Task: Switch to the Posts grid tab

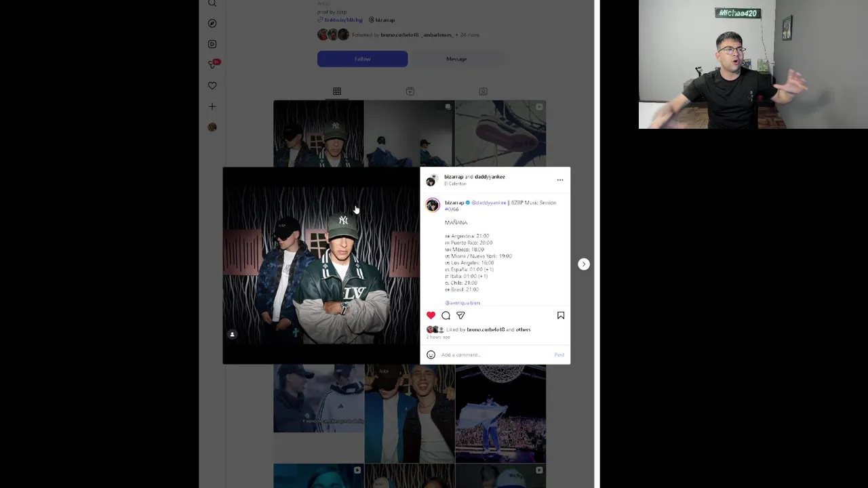Action: (337, 91)
